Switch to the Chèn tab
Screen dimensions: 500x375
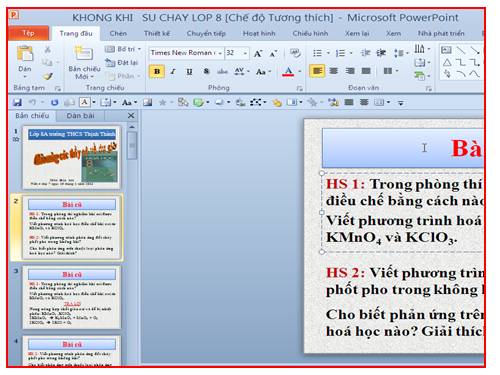pos(118,33)
